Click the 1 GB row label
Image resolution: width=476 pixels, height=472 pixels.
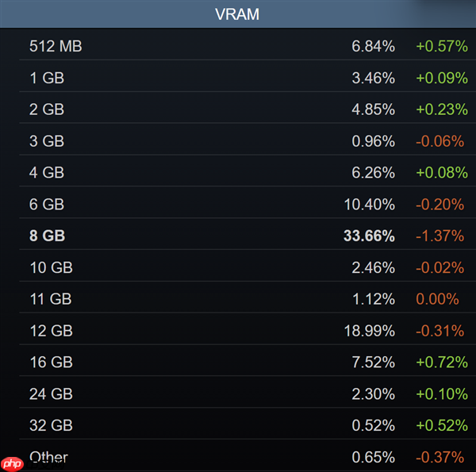(x=47, y=78)
